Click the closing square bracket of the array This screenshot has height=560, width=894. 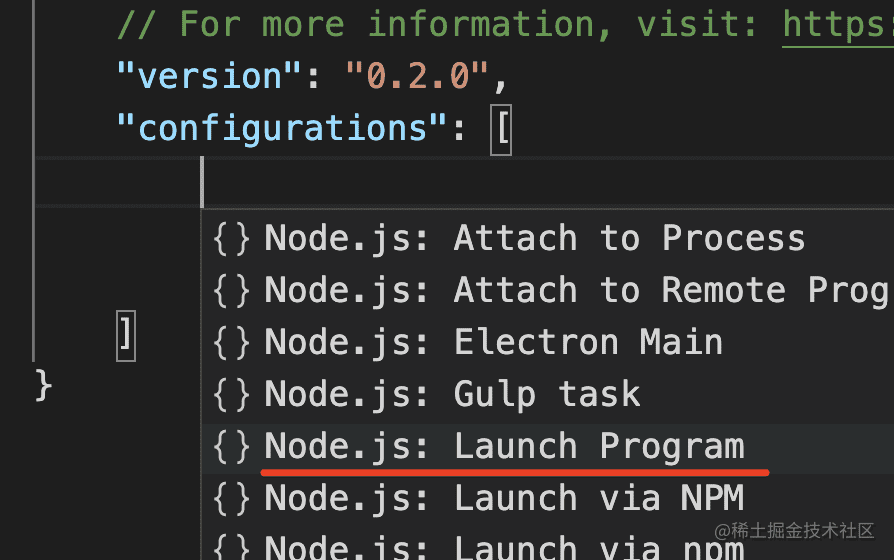pos(125,334)
